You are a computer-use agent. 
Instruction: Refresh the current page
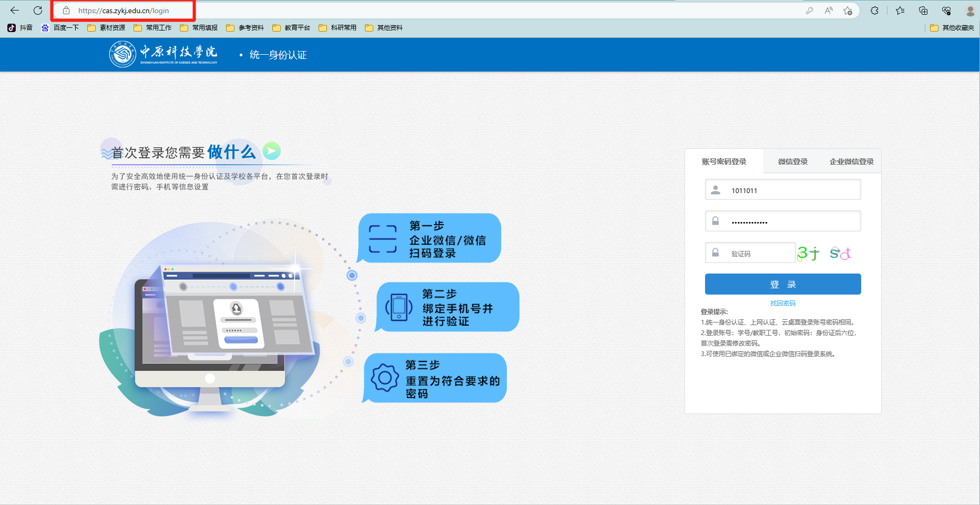[37, 10]
